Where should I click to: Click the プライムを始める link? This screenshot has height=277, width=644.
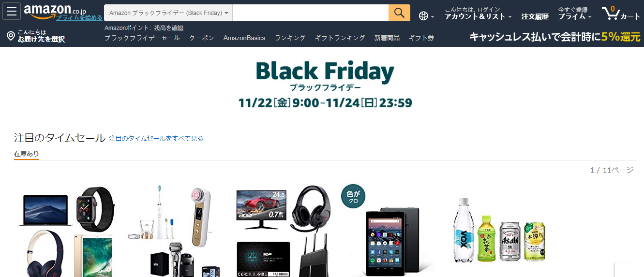[x=79, y=18]
